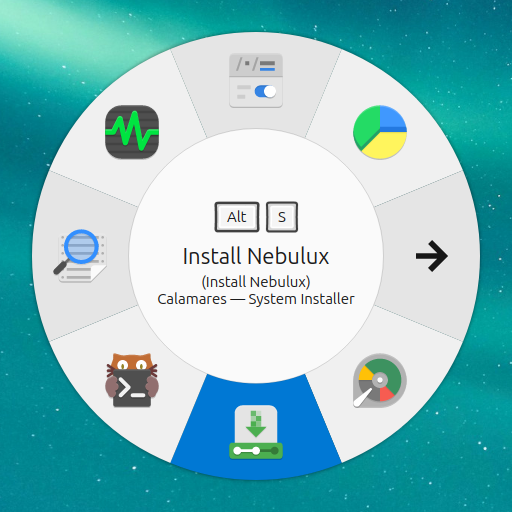This screenshot has height=512, width=512.
Task: Click the blue segment of pie chart
Action: [x=393, y=119]
